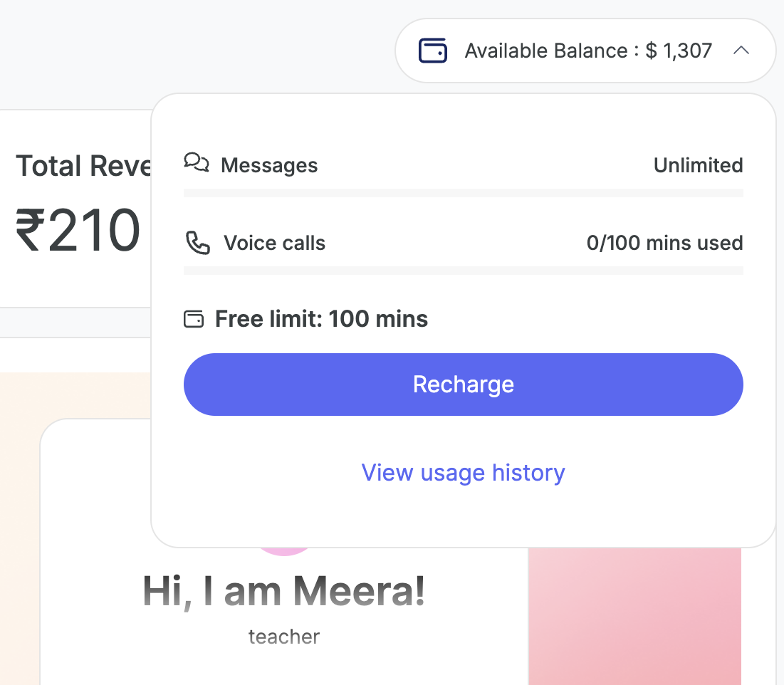Click the Voice calls phone icon

tap(197, 243)
